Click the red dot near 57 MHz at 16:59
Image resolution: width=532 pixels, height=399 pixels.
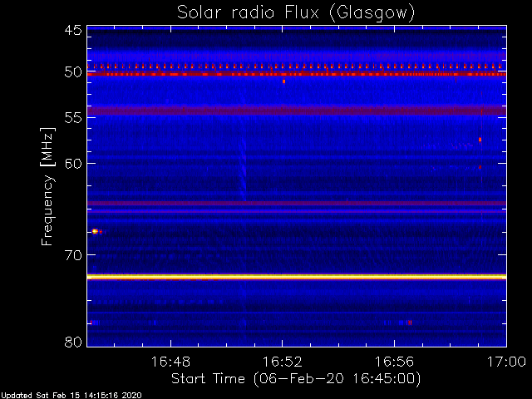[x=480, y=140]
